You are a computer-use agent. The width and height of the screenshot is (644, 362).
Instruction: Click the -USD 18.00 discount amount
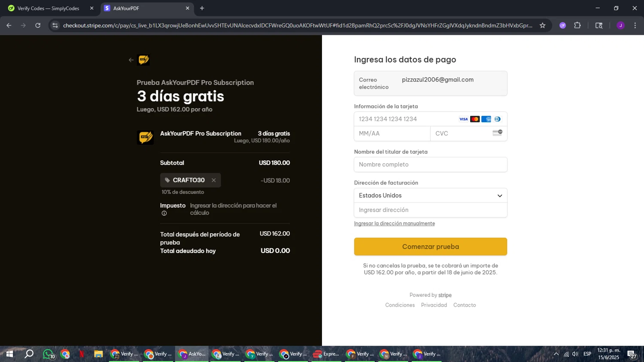(x=275, y=181)
